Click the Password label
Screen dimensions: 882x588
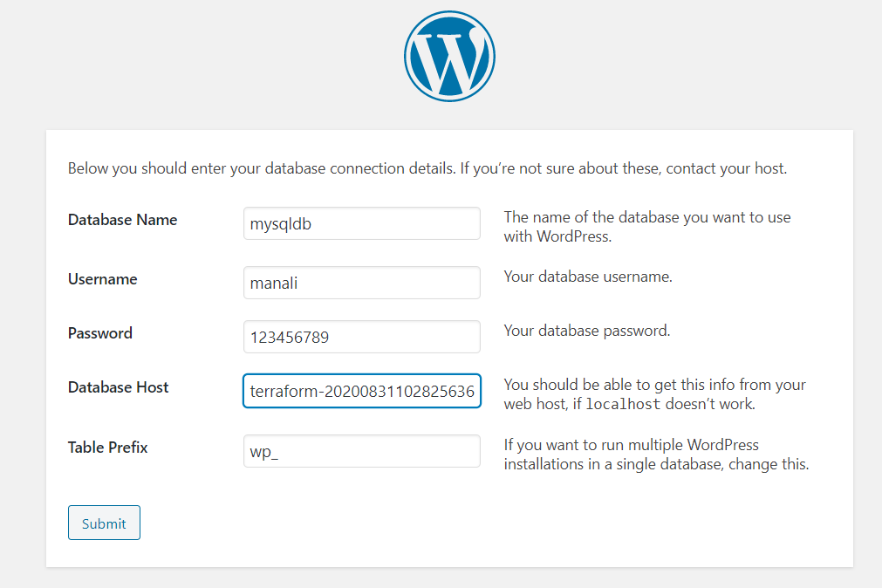(100, 333)
